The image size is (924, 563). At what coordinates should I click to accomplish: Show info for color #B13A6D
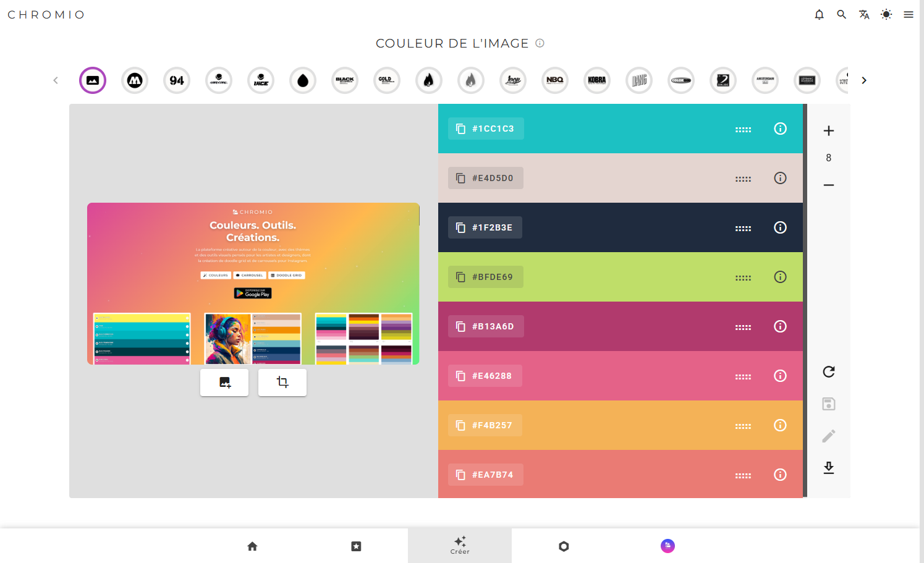click(781, 326)
